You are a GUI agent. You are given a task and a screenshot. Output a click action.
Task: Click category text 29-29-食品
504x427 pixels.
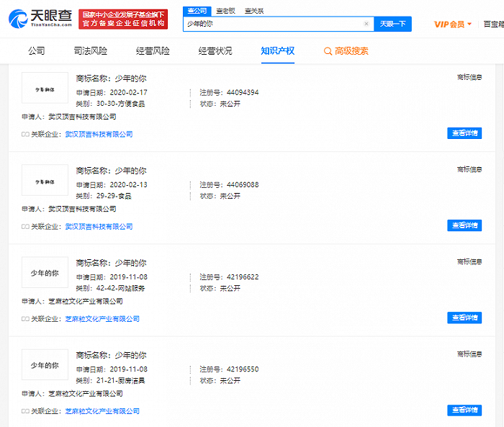pos(114,196)
